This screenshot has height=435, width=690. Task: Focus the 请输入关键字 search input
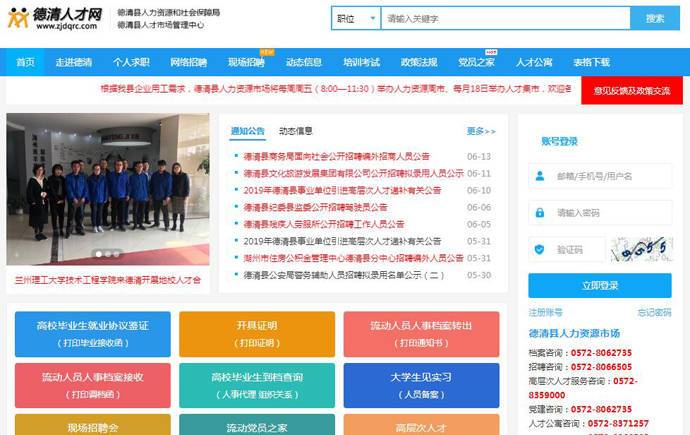pyautogui.click(x=505, y=18)
